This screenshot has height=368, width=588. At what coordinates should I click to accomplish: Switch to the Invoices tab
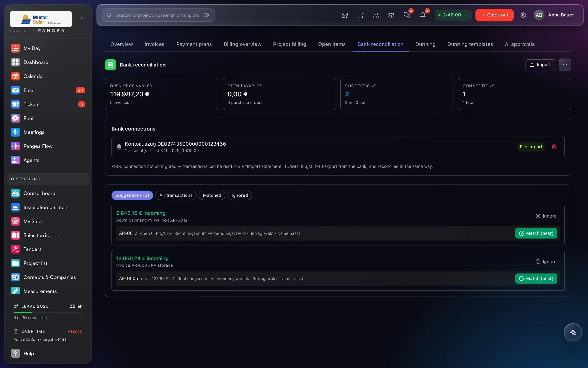(154, 44)
